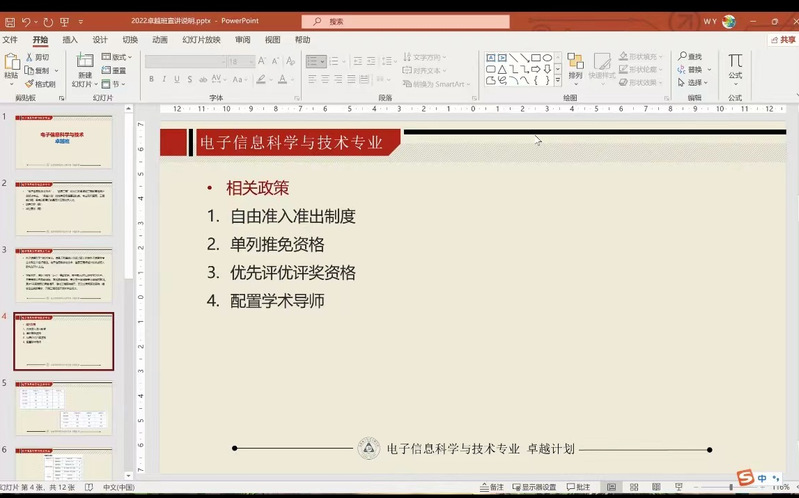Select the Format Painter tool

click(x=40, y=84)
